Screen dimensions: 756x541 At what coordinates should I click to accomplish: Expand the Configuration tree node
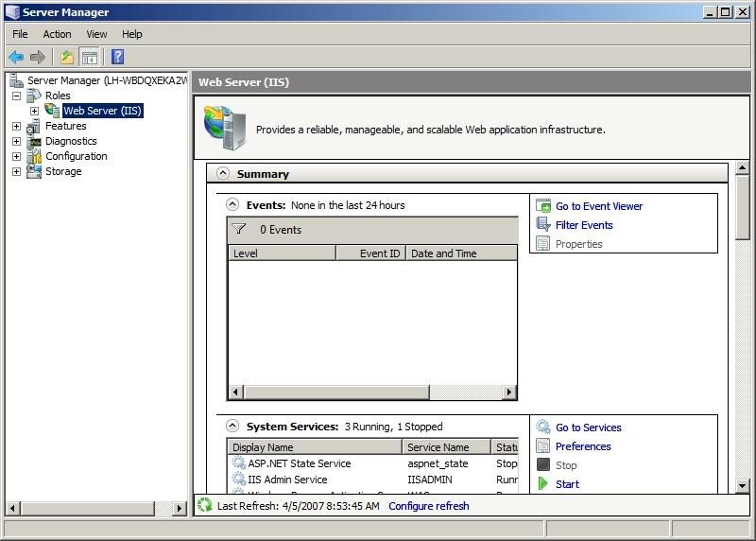point(16,157)
